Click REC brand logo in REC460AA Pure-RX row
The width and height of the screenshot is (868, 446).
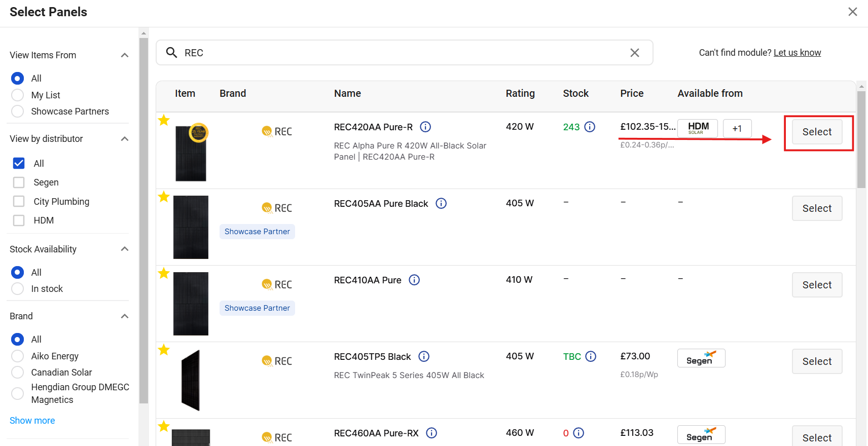point(277,437)
